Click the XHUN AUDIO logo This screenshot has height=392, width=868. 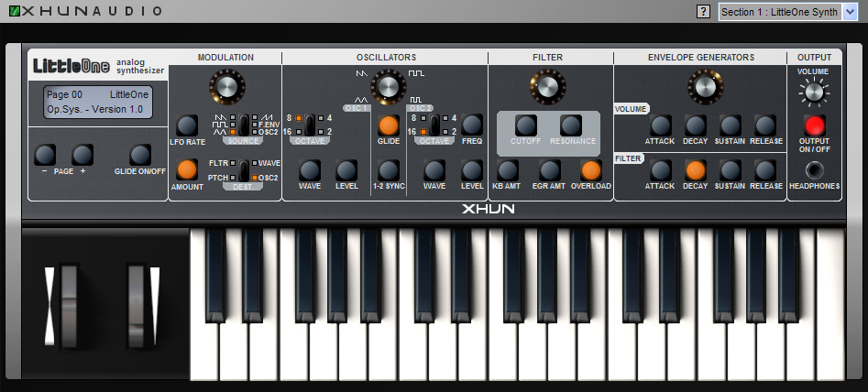[x=86, y=10]
